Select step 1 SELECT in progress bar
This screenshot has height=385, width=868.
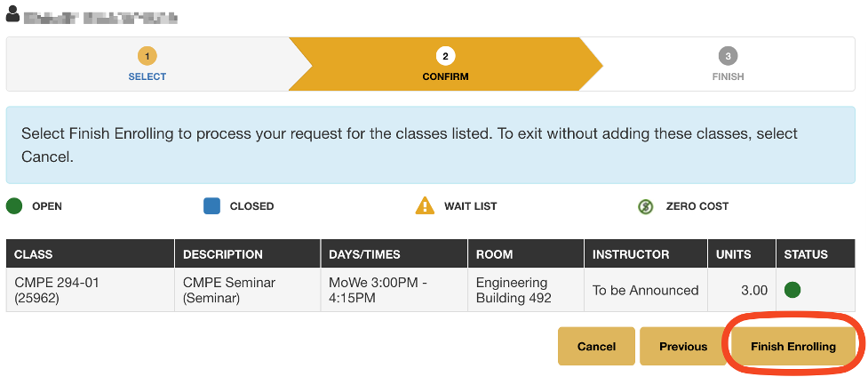(147, 65)
